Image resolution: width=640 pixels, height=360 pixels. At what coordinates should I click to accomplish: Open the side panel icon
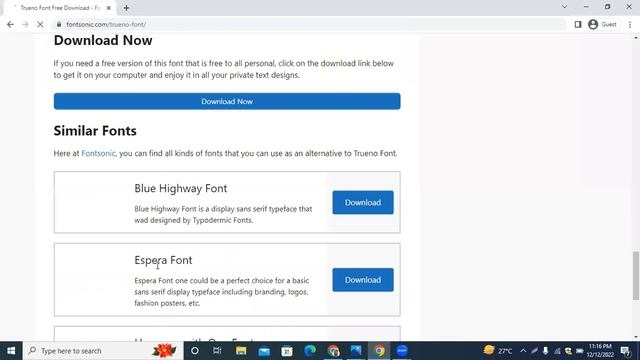[x=578, y=24]
